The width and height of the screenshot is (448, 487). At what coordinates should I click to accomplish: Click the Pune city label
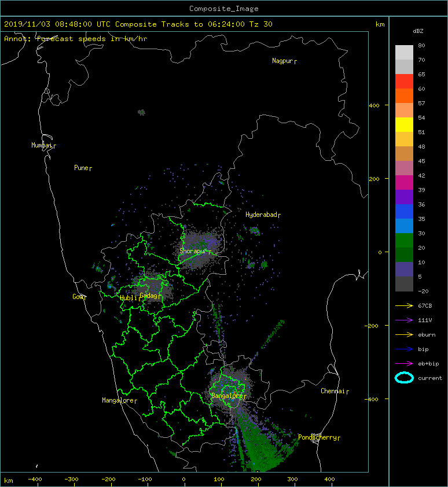coord(83,168)
